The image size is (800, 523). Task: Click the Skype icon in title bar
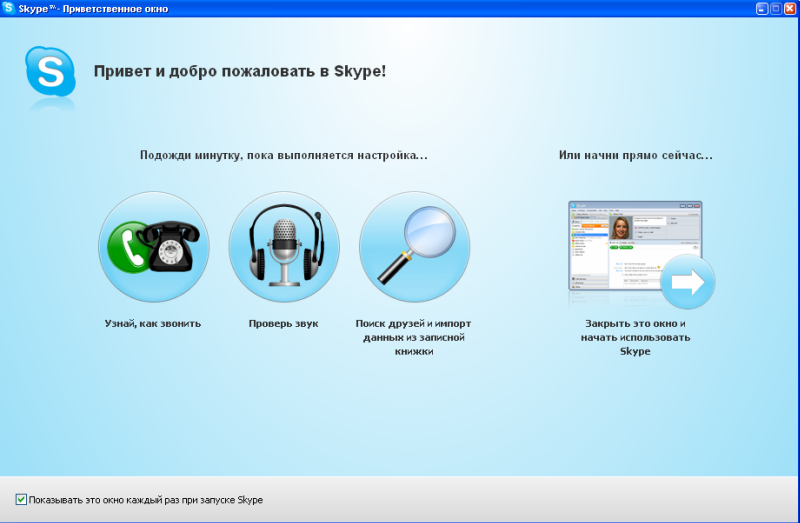pos(8,8)
